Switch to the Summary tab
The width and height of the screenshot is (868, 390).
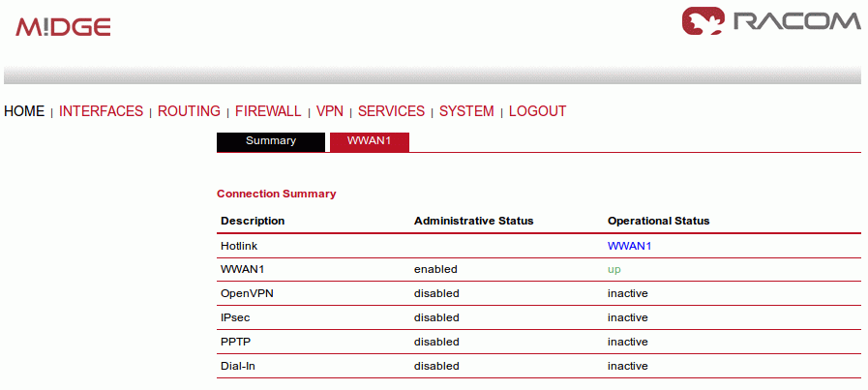tap(271, 142)
